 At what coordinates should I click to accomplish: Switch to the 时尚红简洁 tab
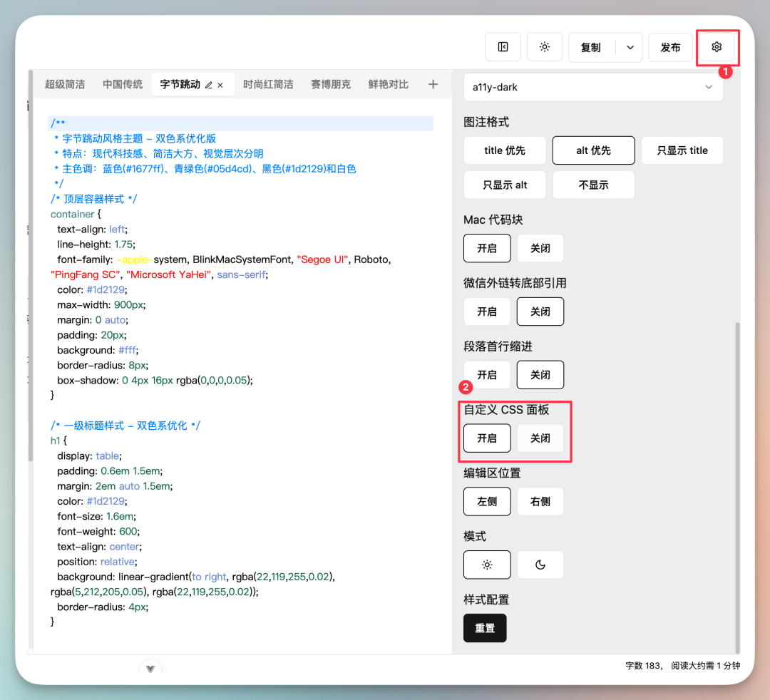pos(268,84)
